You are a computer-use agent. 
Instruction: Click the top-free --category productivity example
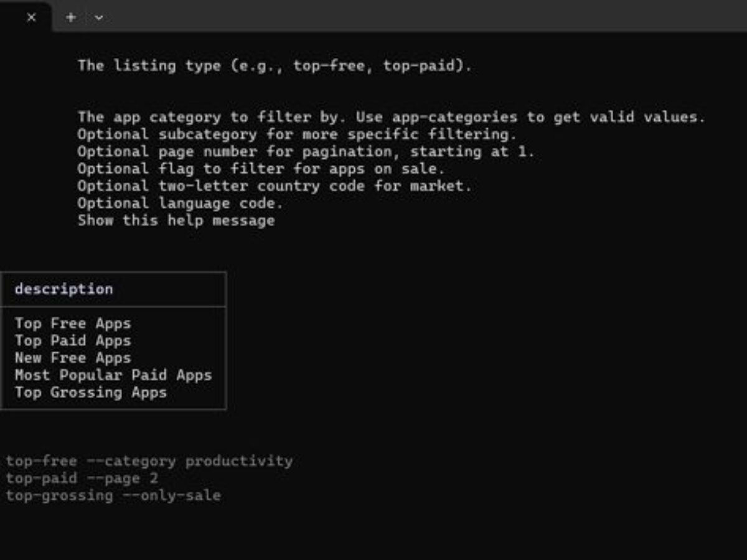(149, 461)
